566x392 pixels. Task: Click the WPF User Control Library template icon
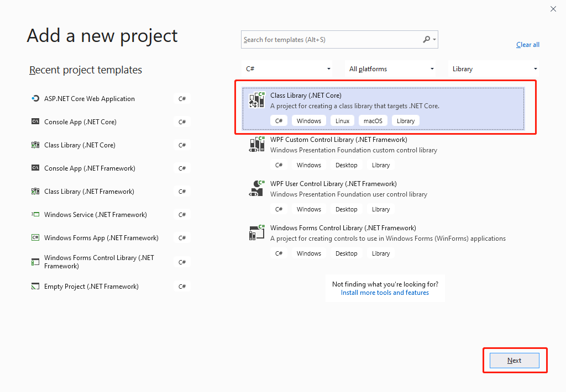point(256,188)
